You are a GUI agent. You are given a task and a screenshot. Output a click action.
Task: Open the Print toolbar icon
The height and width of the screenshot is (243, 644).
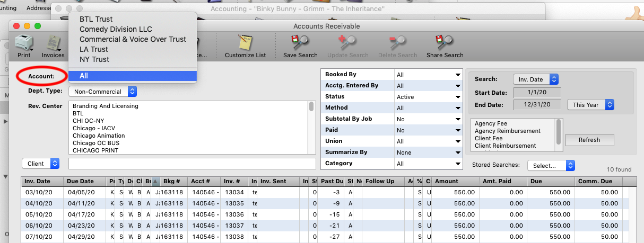(x=23, y=46)
